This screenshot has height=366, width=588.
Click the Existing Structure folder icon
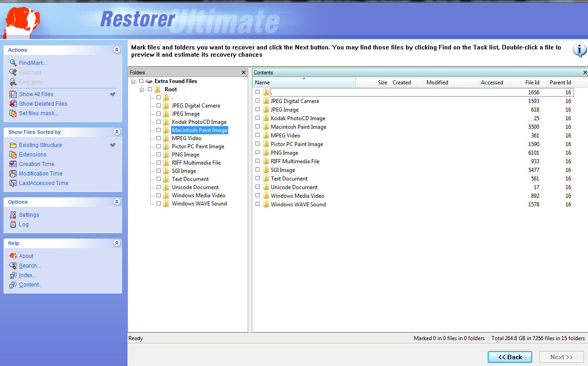[x=13, y=145]
